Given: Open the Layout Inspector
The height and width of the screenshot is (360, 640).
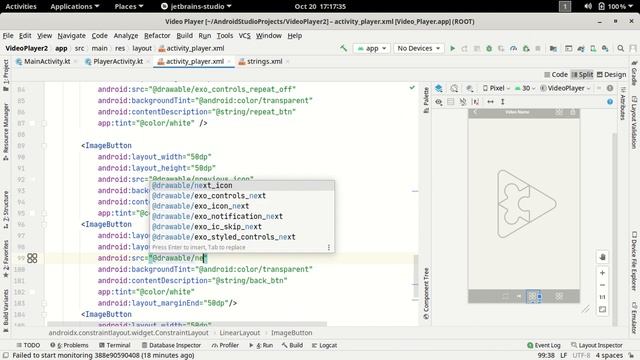Looking at the screenshot, I should pyautogui.click(x=597, y=345).
